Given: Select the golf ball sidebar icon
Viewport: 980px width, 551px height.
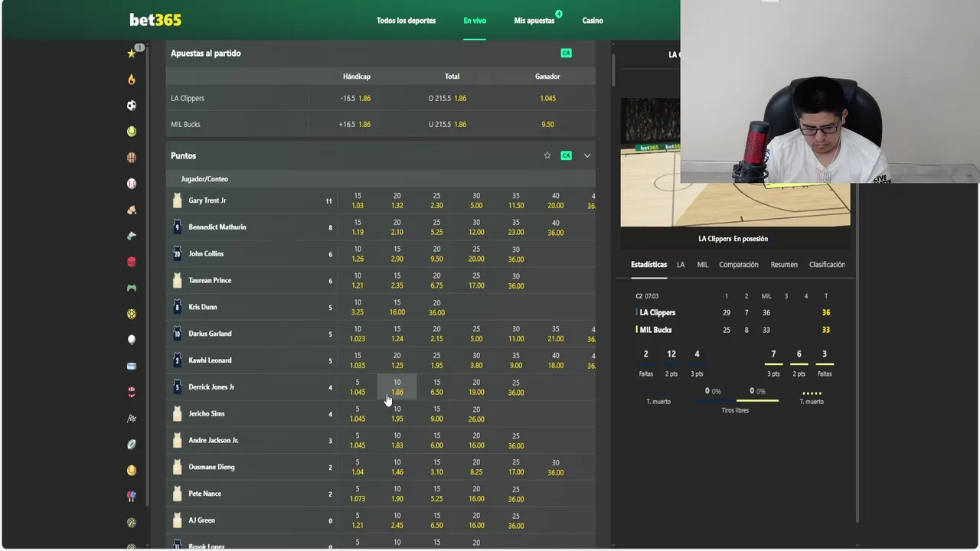Looking at the screenshot, I should [132, 340].
